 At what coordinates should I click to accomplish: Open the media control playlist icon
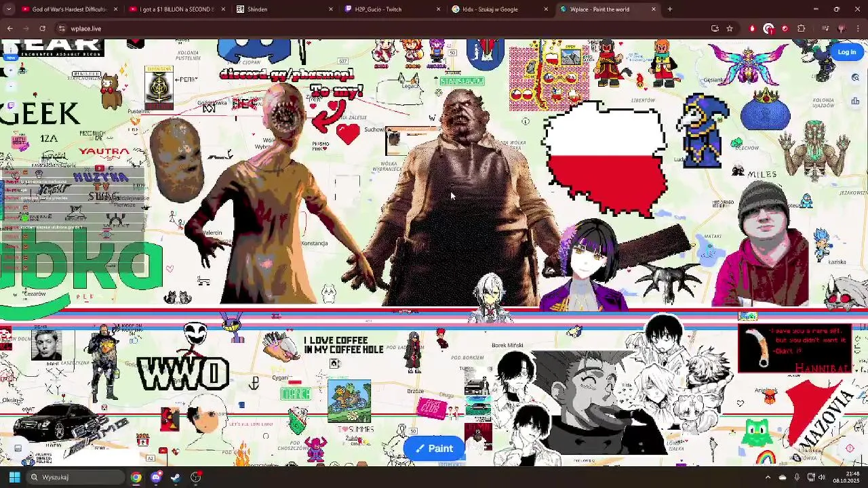pos(825,28)
